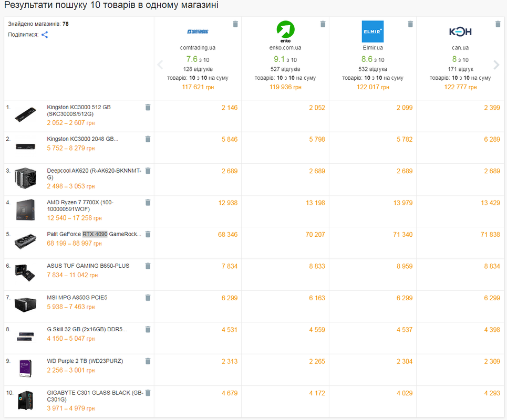Screen dimensions: 507x420
Task: Open MSI MPG A850G PCIE5 link
Action: pyautogui.click(x=77, y=297)
